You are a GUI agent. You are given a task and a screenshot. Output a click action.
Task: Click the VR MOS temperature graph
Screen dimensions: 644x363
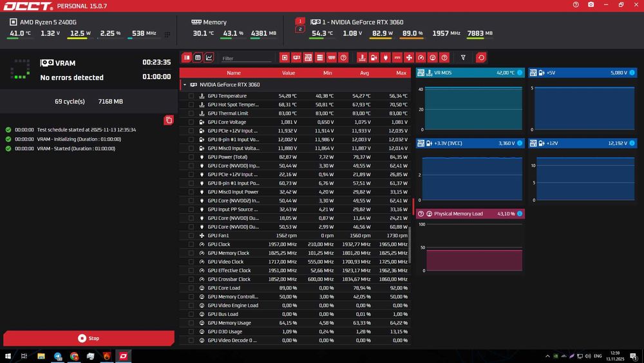coord(473,108)
